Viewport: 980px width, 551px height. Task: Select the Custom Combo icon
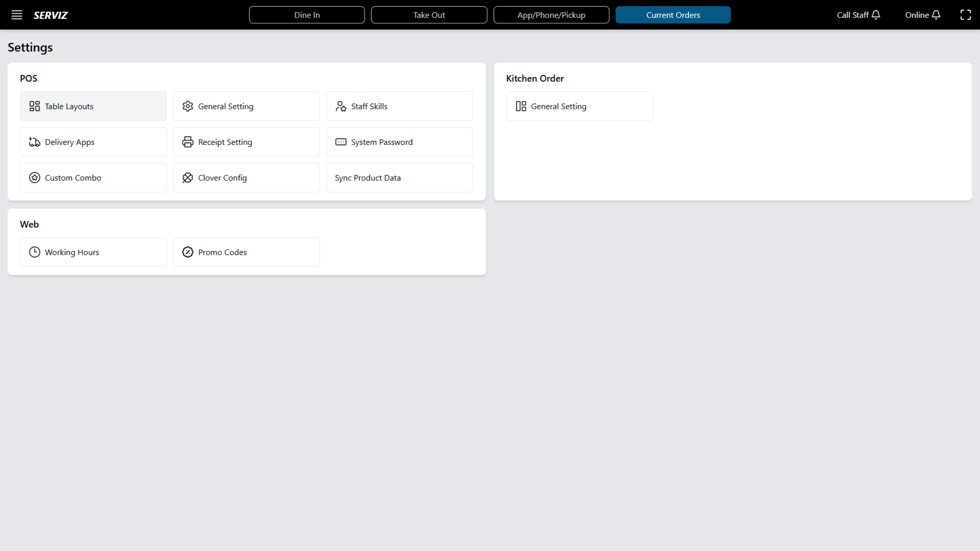click(34, 178)
